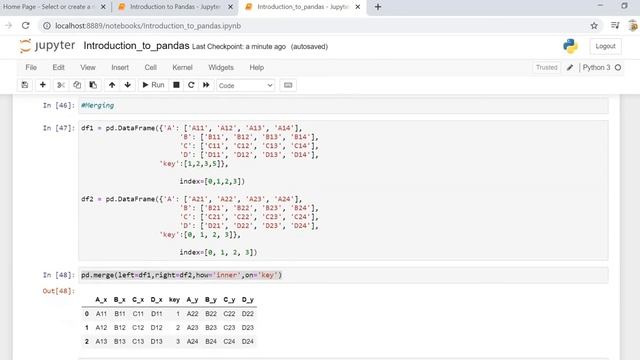Close the Home Page browser tab
Viewport: 640px width, 360px height.
(x=103, y=7)
